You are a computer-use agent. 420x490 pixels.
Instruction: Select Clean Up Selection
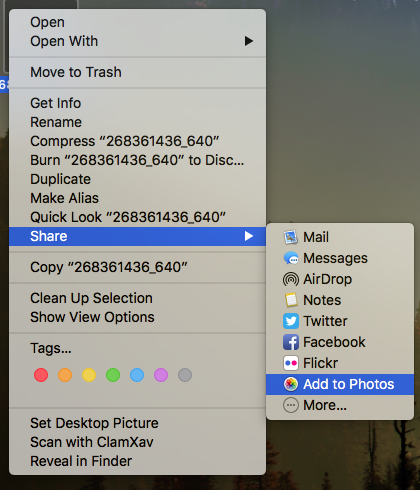(x=137, y=298)
